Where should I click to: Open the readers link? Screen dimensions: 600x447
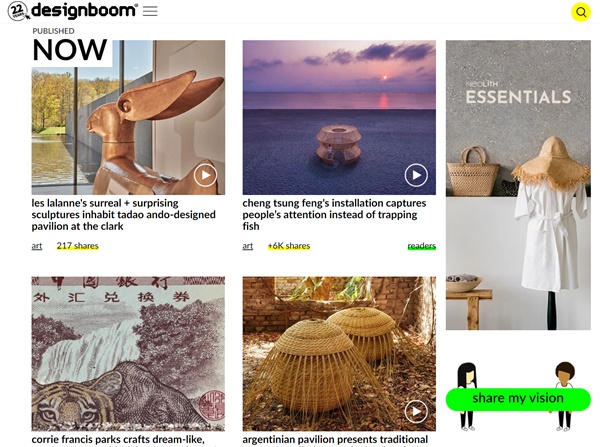coord(422,246)
